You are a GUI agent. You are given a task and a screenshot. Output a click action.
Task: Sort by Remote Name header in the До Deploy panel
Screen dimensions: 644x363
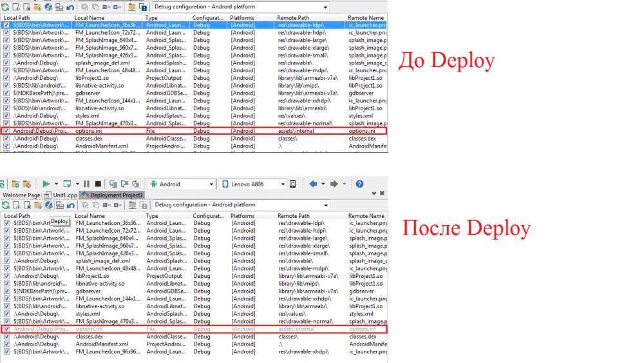coord(366,17)
